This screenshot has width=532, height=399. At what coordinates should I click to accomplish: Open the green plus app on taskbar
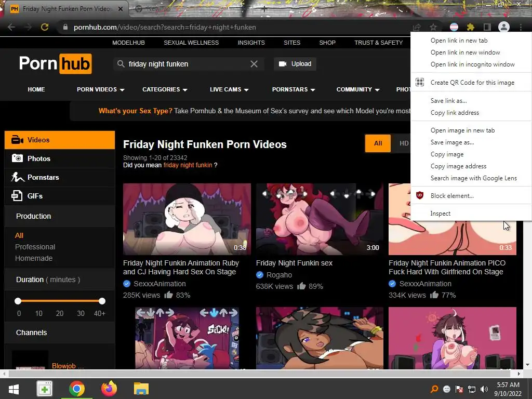pyautogui.click(x=45, y=389)
